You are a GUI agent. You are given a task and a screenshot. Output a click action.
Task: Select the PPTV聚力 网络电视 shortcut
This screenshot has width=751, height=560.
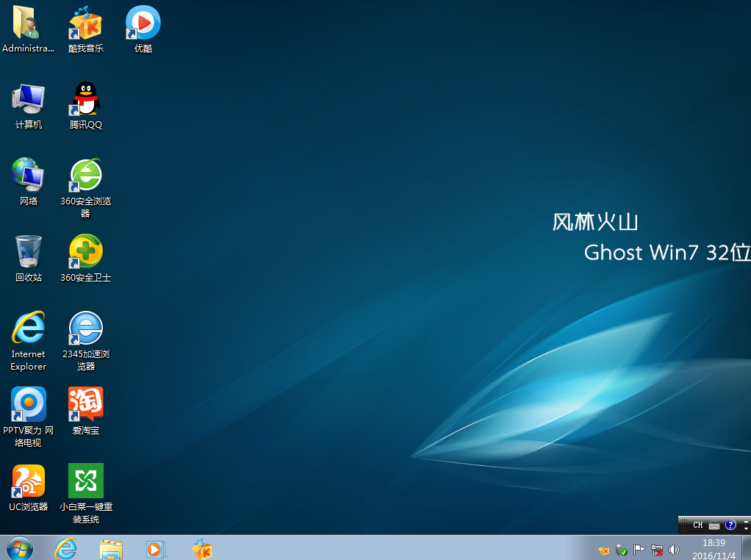coord(28,417)
